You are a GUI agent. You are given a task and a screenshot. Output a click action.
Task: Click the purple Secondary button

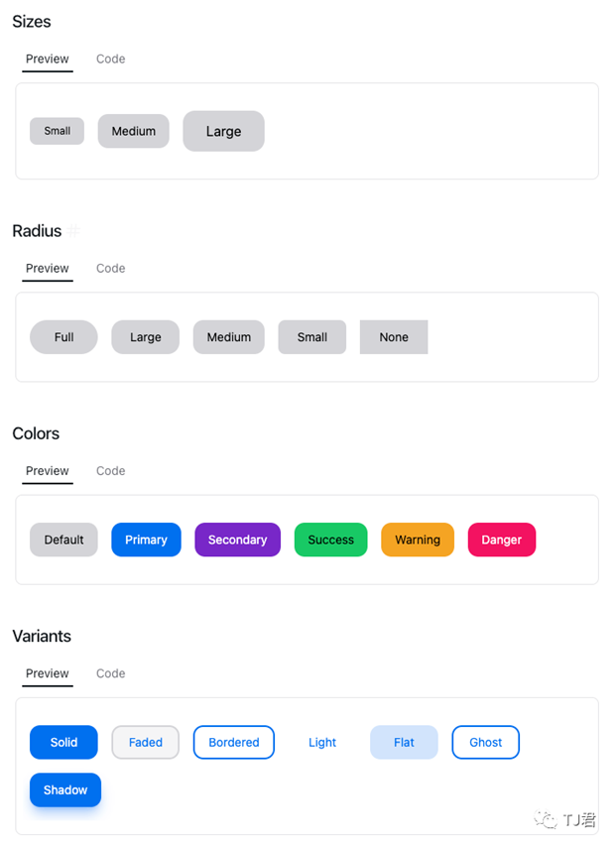point(238,540)
